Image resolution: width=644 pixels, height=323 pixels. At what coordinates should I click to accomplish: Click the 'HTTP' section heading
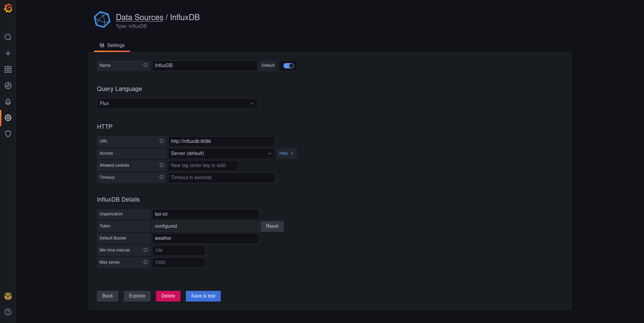(x=105, y=127)
